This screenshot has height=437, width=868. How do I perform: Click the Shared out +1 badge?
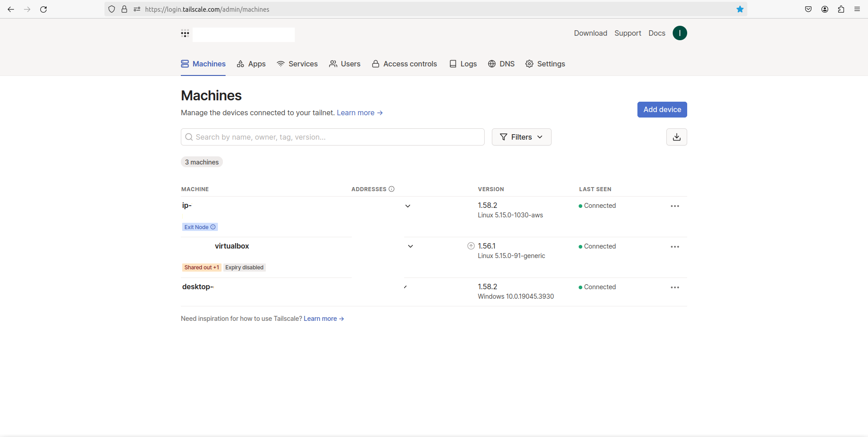pyautogui.click(x=202, y=268)
